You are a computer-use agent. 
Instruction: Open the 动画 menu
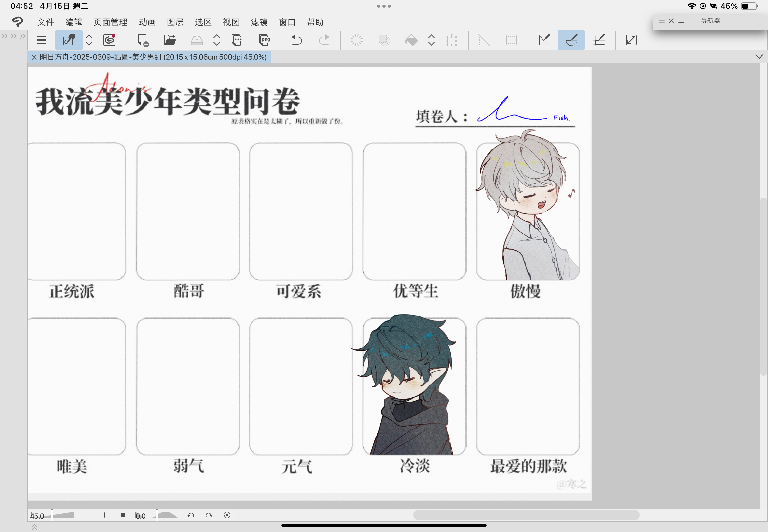pyautogui.click(x=147, y=22)
